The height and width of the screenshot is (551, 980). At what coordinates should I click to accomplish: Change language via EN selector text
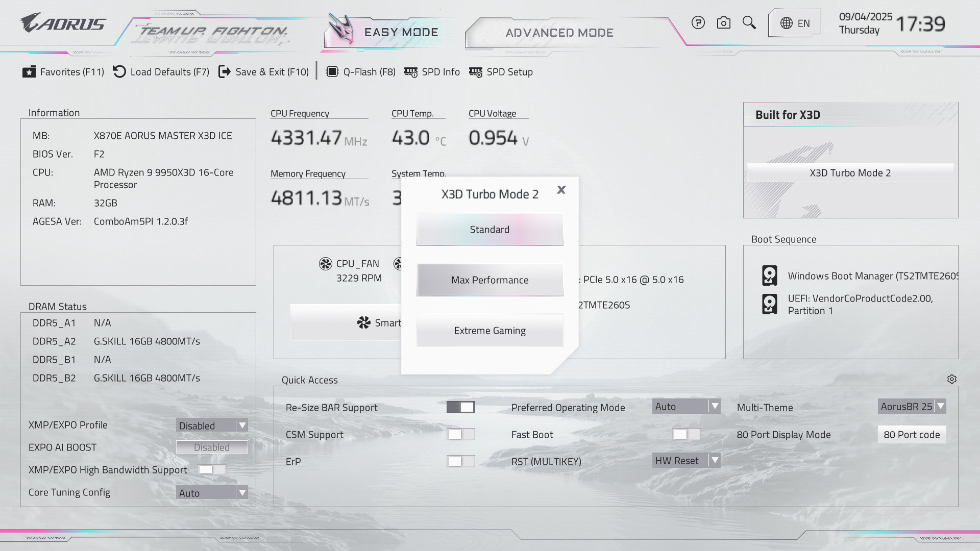(804, 23)
